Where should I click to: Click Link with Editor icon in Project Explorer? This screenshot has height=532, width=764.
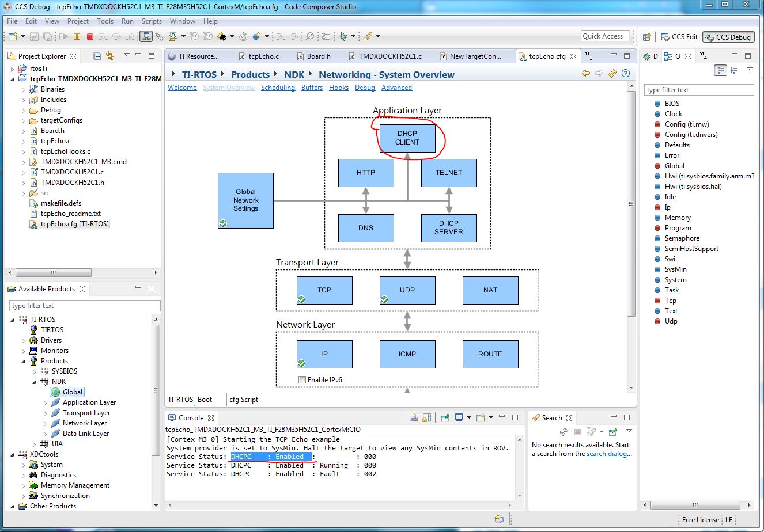109,56
